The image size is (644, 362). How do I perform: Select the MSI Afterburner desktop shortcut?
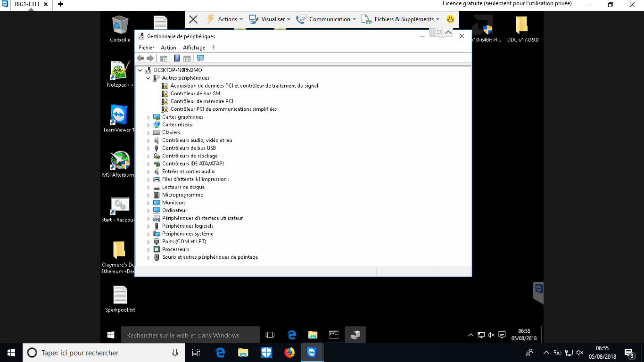click(119, 164)
